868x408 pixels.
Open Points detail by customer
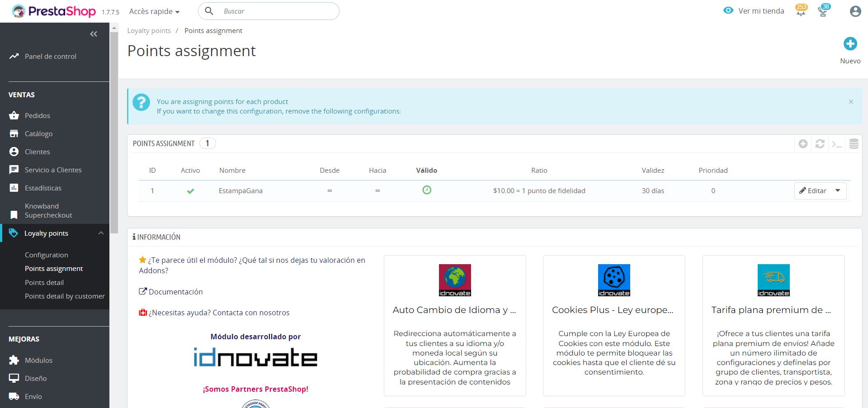tap(65, 296)
